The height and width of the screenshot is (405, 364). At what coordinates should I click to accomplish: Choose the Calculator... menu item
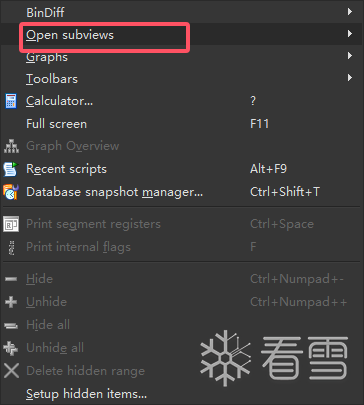click(x=182, y=101)
